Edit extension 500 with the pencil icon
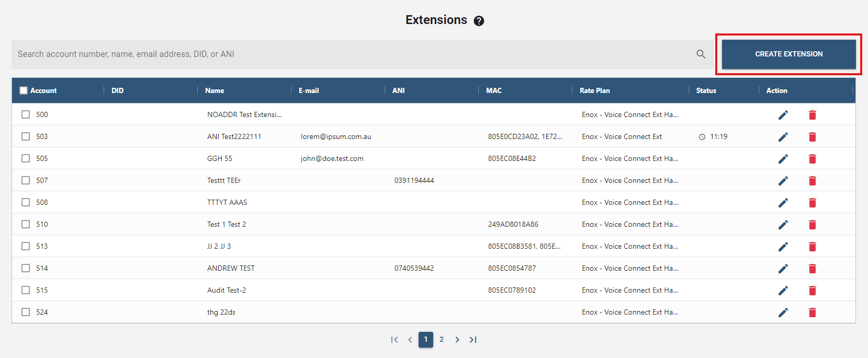Viewport: 868px width, 358px height. point(783,115)
